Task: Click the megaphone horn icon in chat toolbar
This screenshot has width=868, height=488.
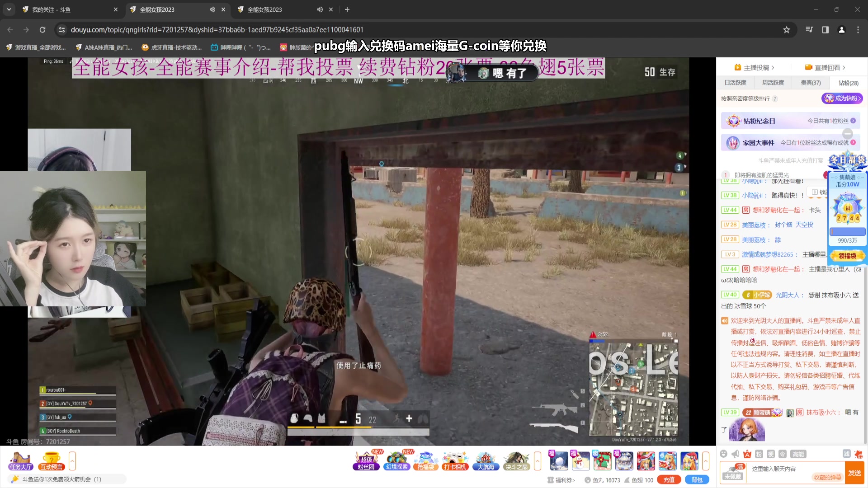Action: pos(736,454)
